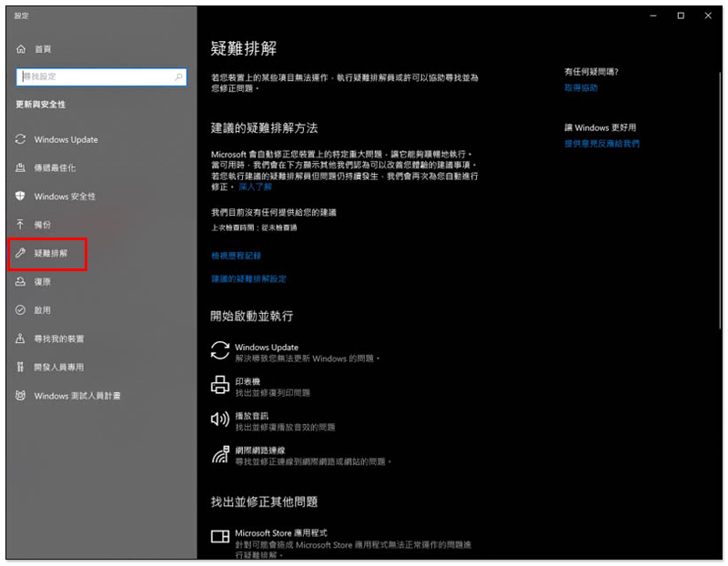This screenshot has width=728, height=566.
Task: Click the speaker icon for 播放音訊
Action: [x=220, y=419]
